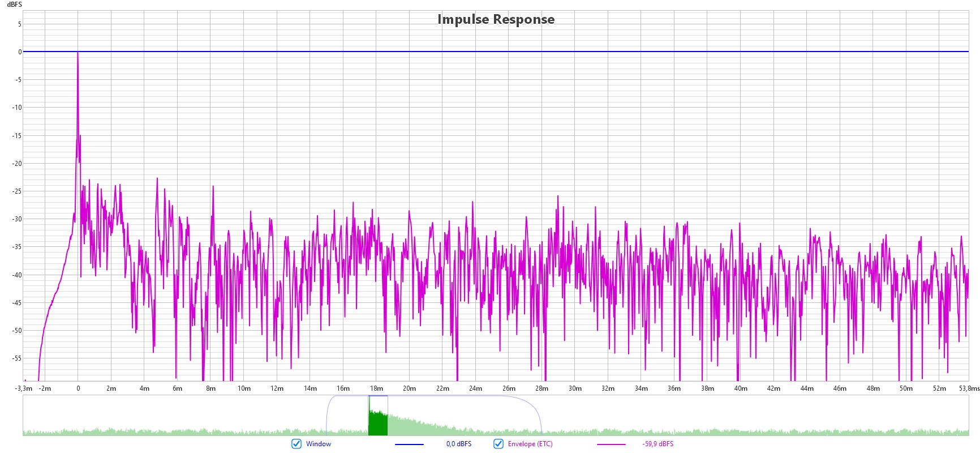Click the "dBFS" axis unit label
The height and width of the screenshot is (453, 980).
[x=14, y=5]
